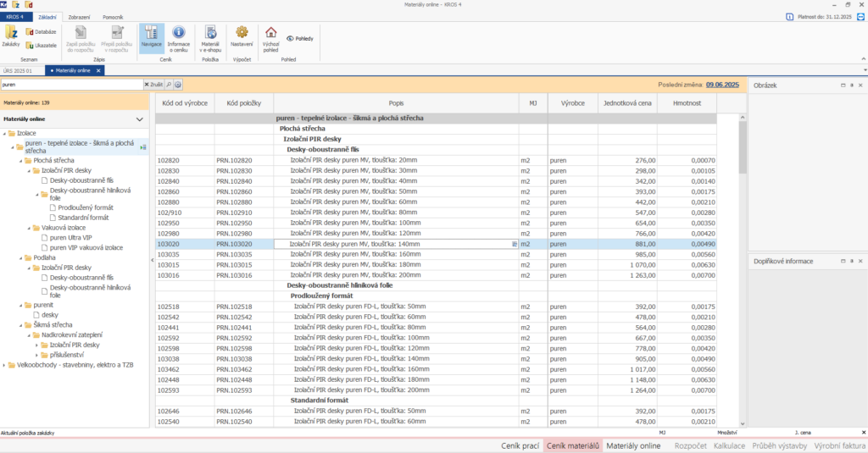Image resolution: width=868 pixels, height=453 pixels.
Task: Maximize the Doplňkové informace panel
Action: 843,261
